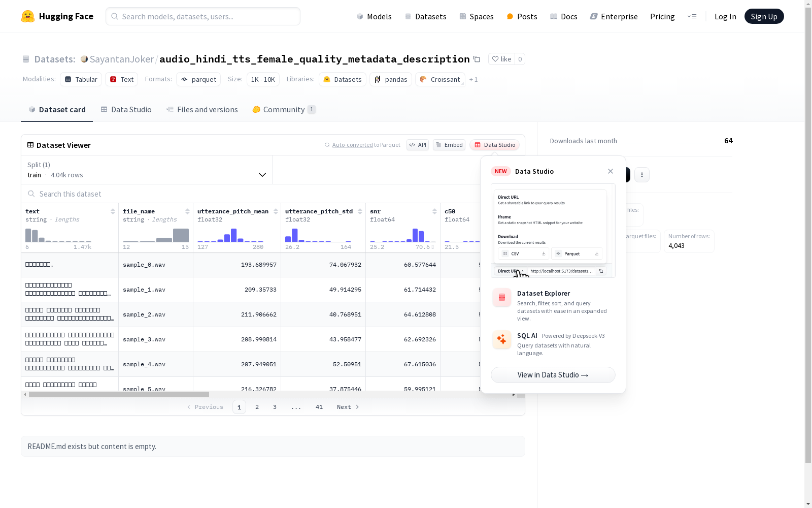Open the Auto-converted to Parquet link
Image resolution: width=812 pixels, height=508 pixels.
tap(362, 145)
